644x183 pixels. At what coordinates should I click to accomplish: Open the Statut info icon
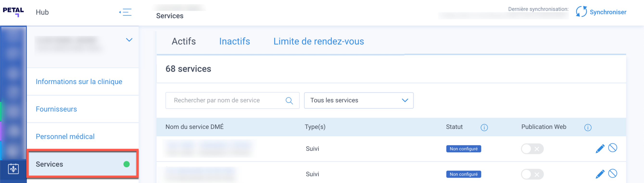484,128
